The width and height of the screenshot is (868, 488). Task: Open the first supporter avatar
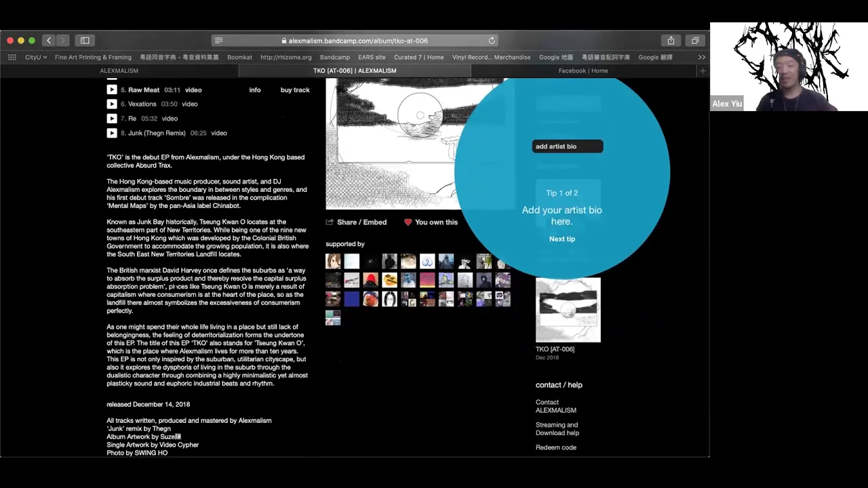click(333, 262)
